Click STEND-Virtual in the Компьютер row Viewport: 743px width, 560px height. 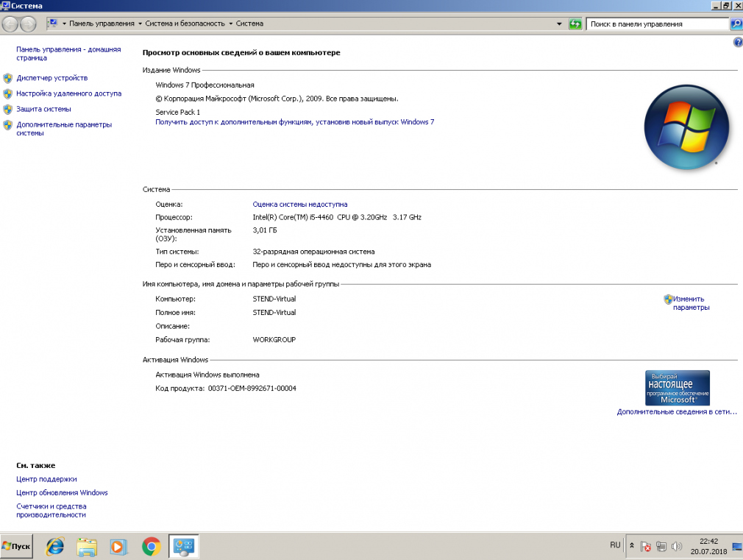click(274, 300)
